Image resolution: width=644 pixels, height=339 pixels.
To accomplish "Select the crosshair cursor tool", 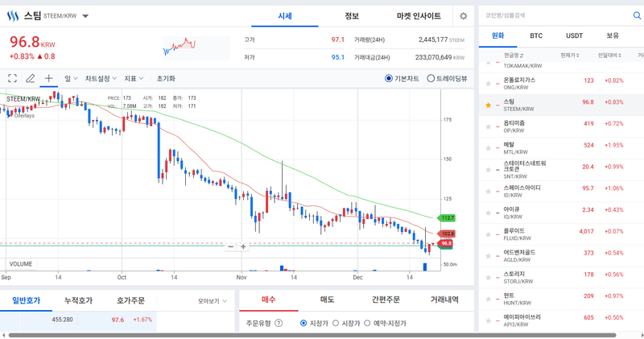I will click(x=49, y=79).
